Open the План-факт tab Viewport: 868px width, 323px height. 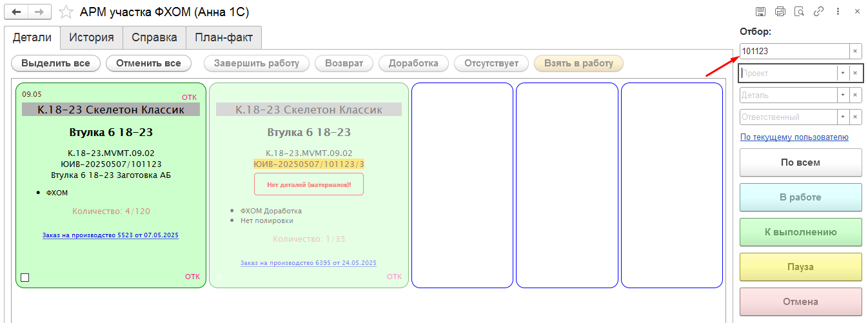[x=224, y=37]
